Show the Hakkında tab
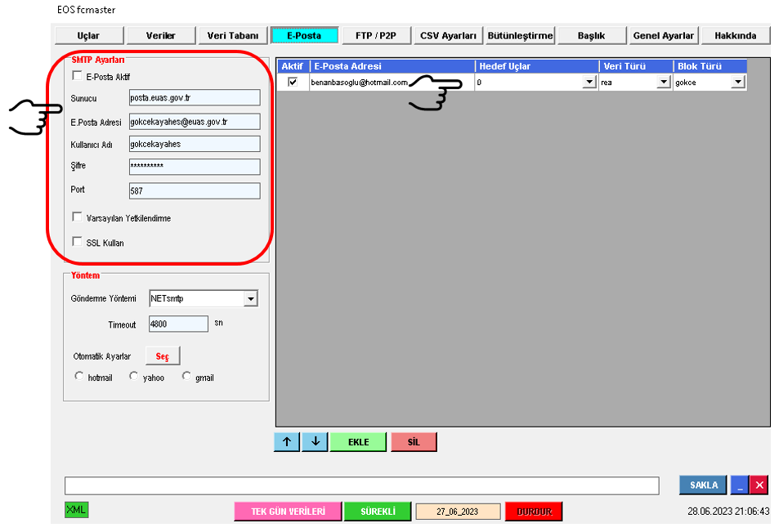This screenshot has height=532, width=779. [x=736, y=36]
